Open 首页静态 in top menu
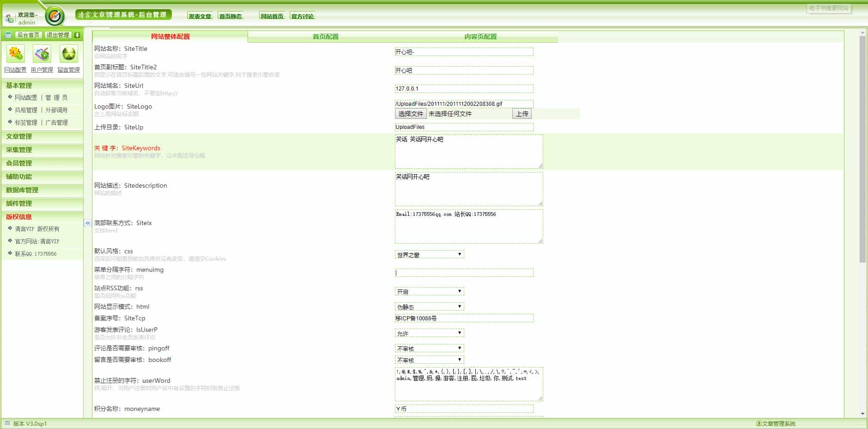The width and height of the screenshot is (868, 429). click(231, 16)
